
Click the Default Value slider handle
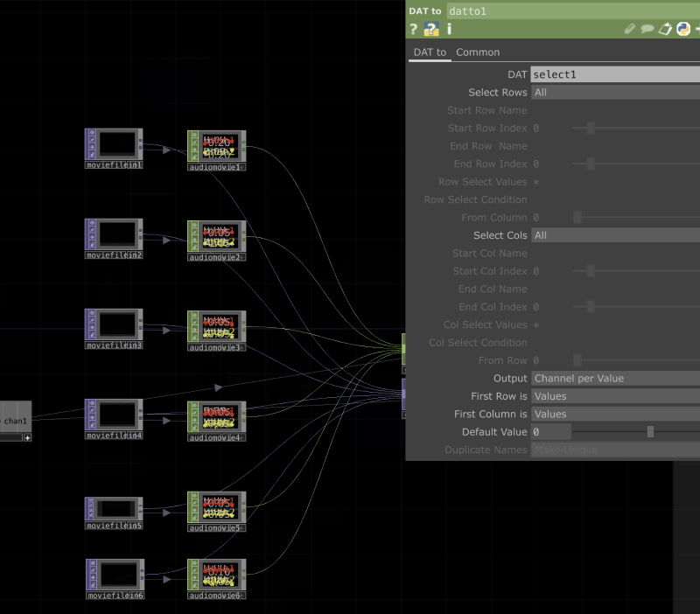(x=650, y=431)
